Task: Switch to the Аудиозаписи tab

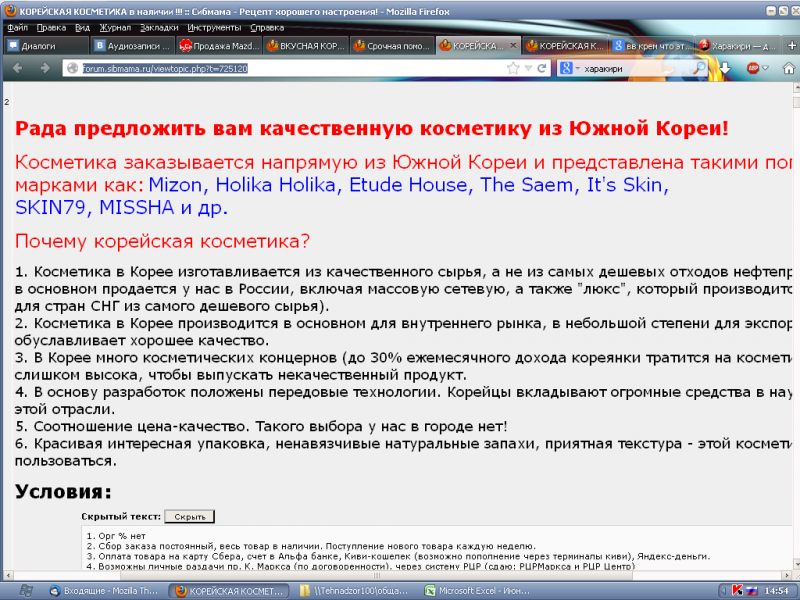Action: [x=133, y=45]
